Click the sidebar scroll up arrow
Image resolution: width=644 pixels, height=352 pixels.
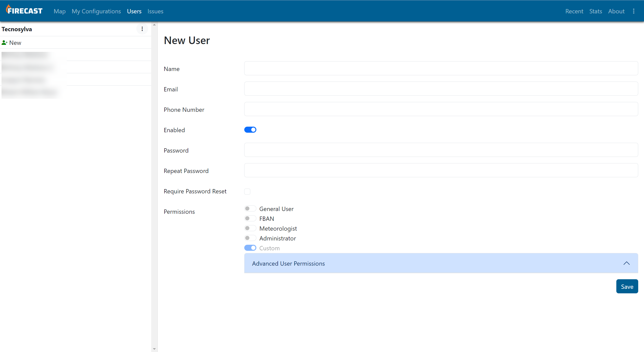(154, 25)
